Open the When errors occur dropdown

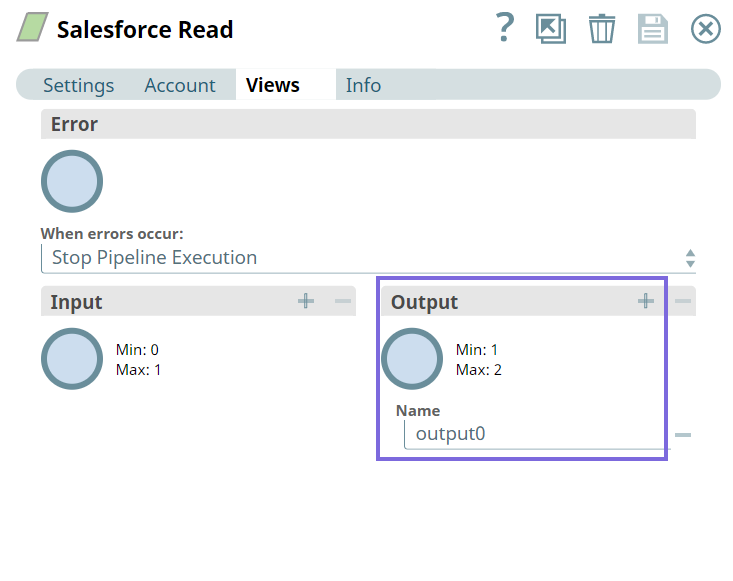point(368,258)
